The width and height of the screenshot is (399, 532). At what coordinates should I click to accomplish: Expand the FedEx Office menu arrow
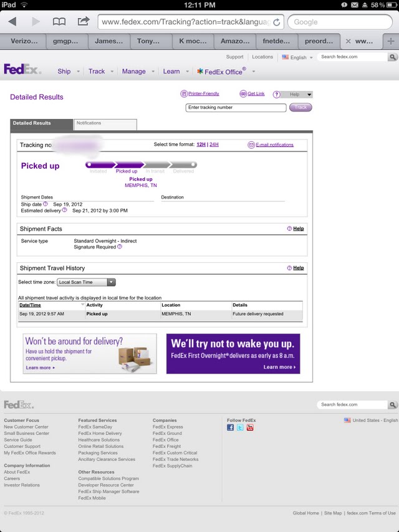pos(253,72)
